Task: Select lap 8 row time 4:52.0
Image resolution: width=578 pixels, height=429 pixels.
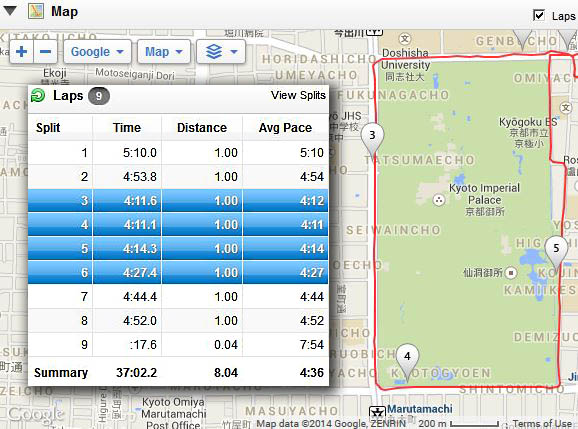Action: 140,320
